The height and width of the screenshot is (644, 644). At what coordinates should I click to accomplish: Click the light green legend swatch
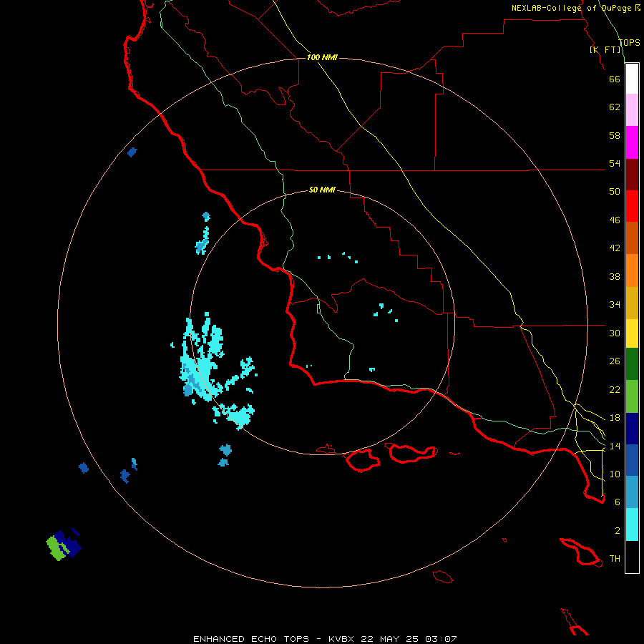click(632, 396)
